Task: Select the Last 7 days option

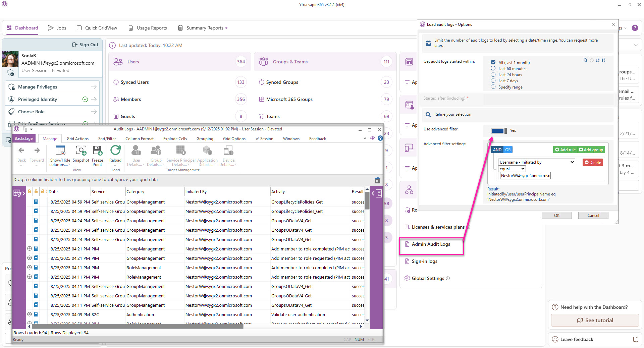Action: tap(493, 80)
